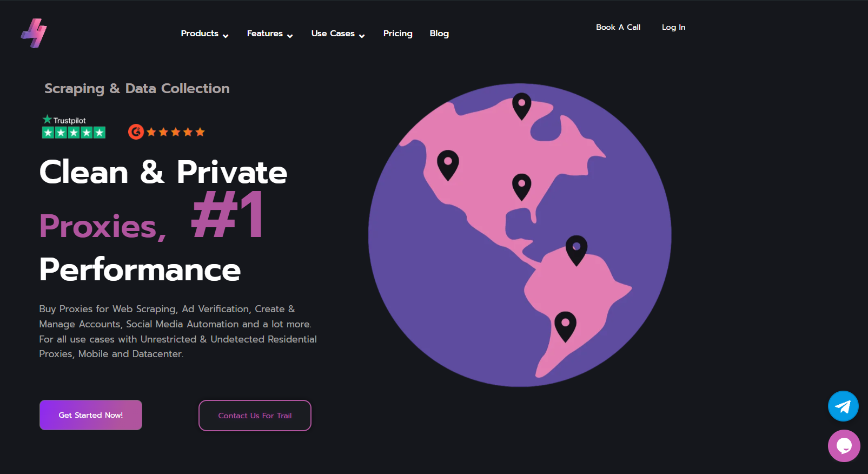Expand the Products dropdown arrow
The width and height of the screenshot is (868, 474).
[x=226, y=36]
